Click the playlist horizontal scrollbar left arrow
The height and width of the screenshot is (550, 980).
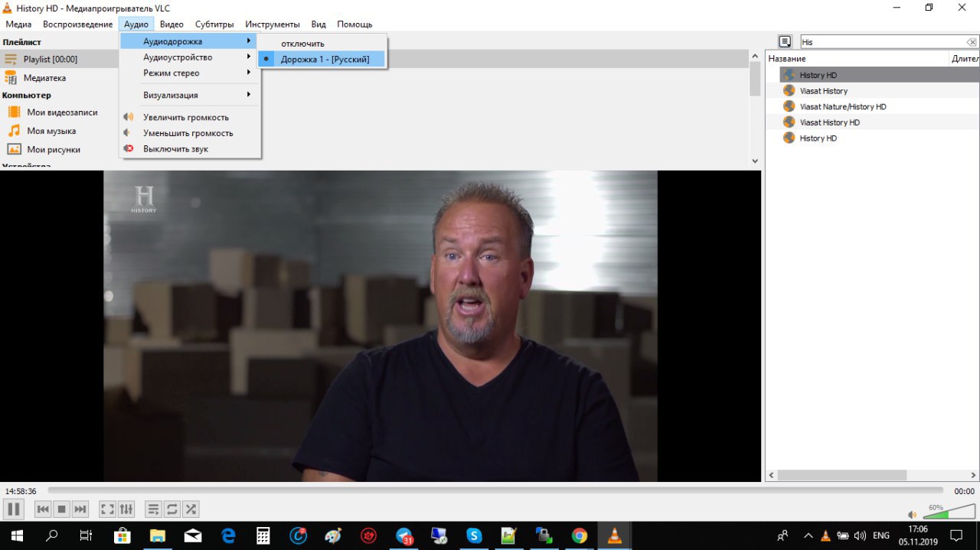coord(772,475)
